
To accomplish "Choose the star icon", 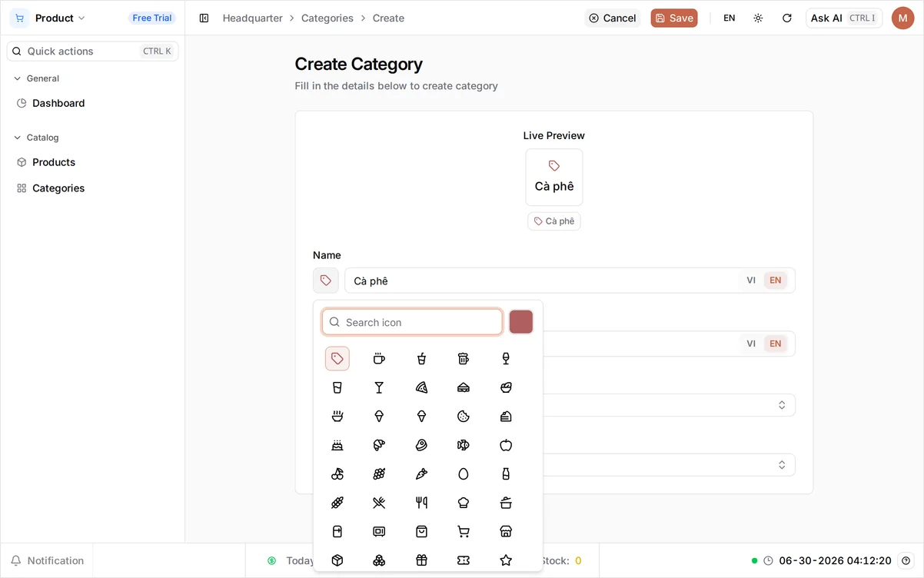I will tap(506, 560).
